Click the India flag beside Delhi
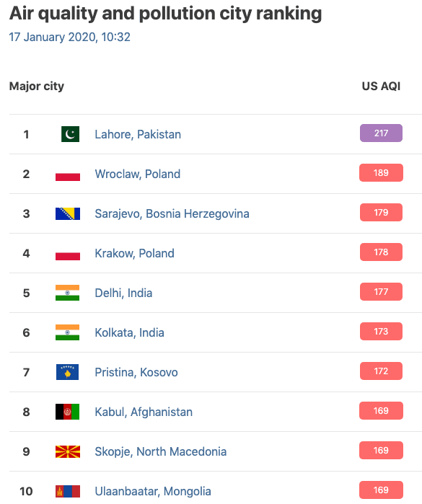This screenshot has width=422, height=504. point(67,293)
